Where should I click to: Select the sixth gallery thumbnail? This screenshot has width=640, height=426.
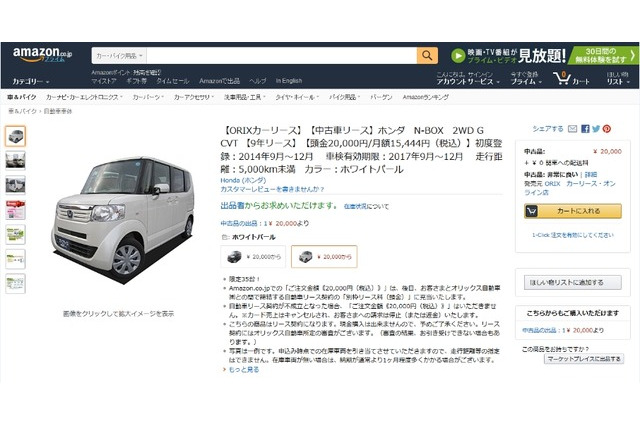click(16, 259)
